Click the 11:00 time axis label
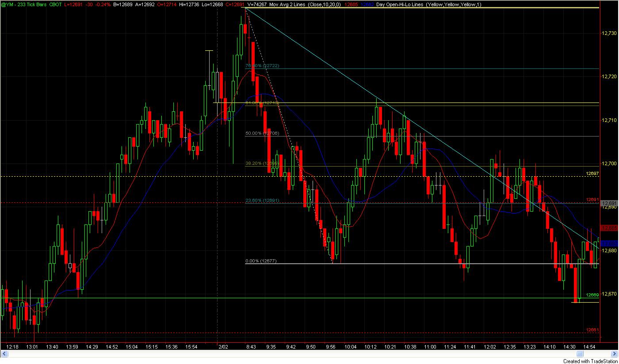 [x=429, y=347]
